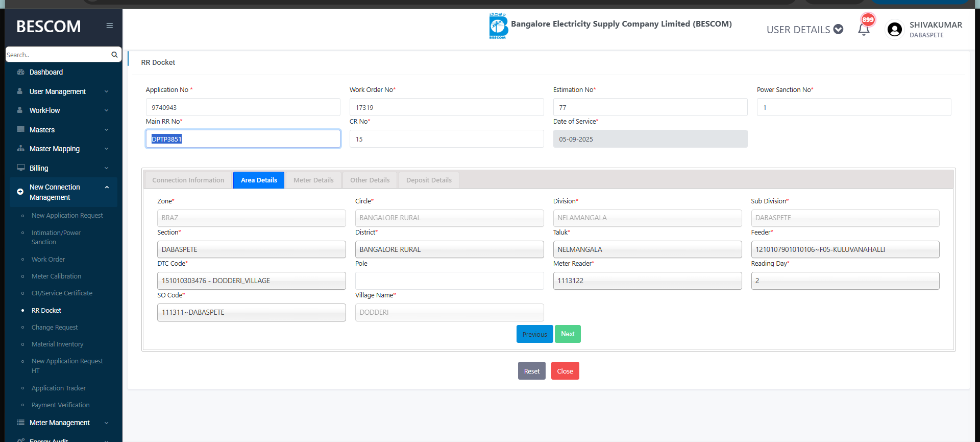Screen dimensions: 980x442
Task: Click the BESCOM logo in header
Action: click(x=498, y=26)
